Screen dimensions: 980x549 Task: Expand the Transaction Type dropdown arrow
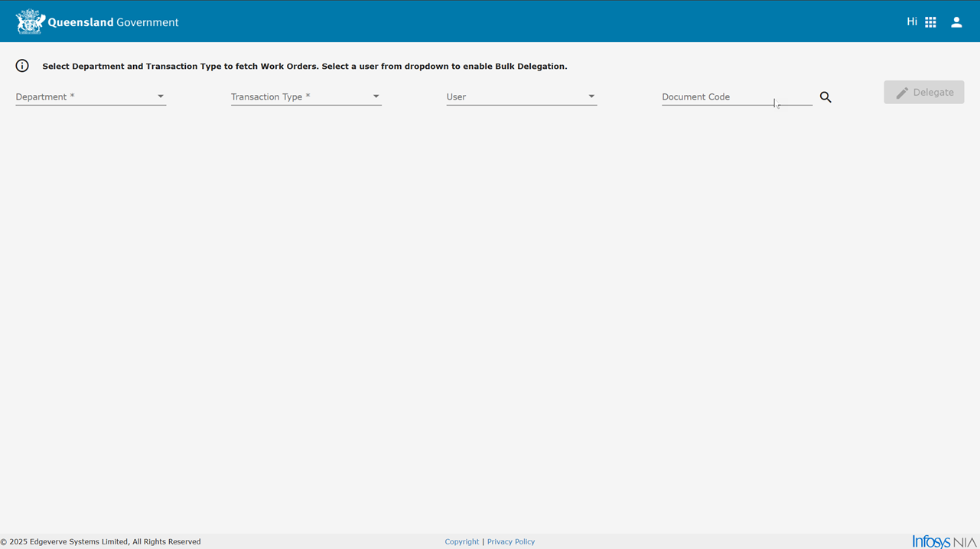376,96
